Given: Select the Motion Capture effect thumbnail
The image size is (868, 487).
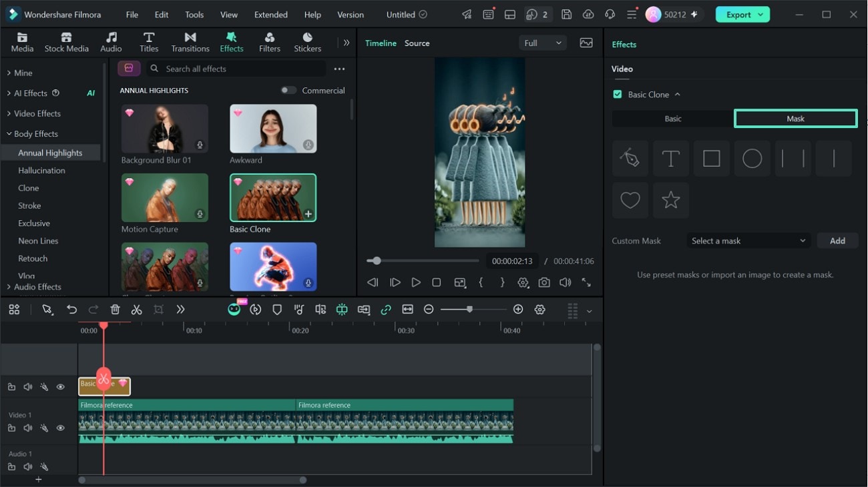Looking at the screenshot, I should 165,197.
